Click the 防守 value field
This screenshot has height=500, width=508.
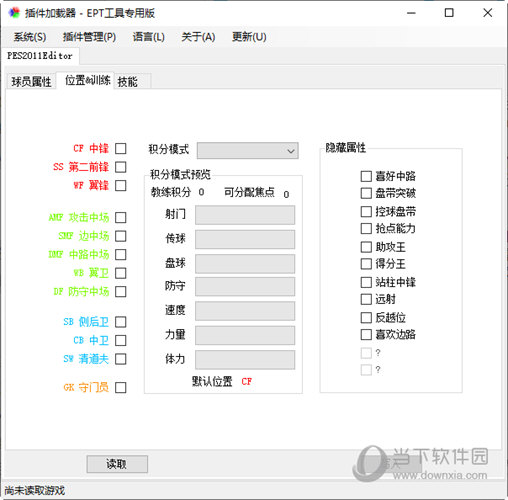245,287
